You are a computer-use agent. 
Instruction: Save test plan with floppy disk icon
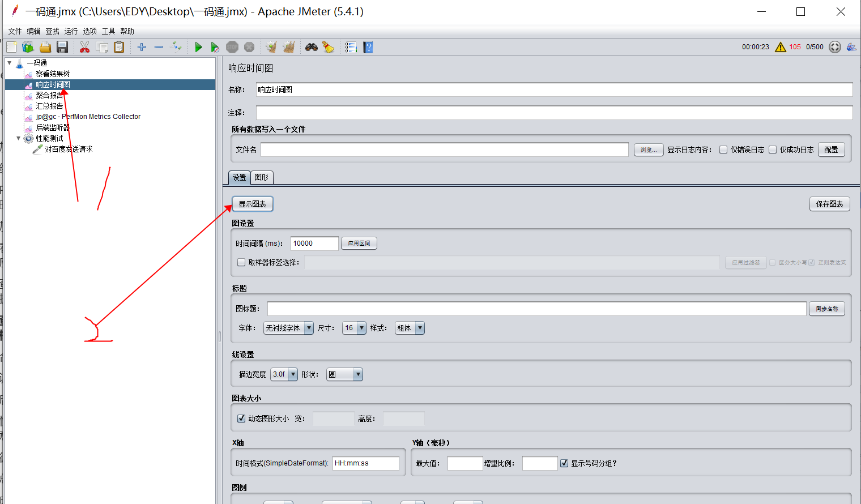[62, 47]
